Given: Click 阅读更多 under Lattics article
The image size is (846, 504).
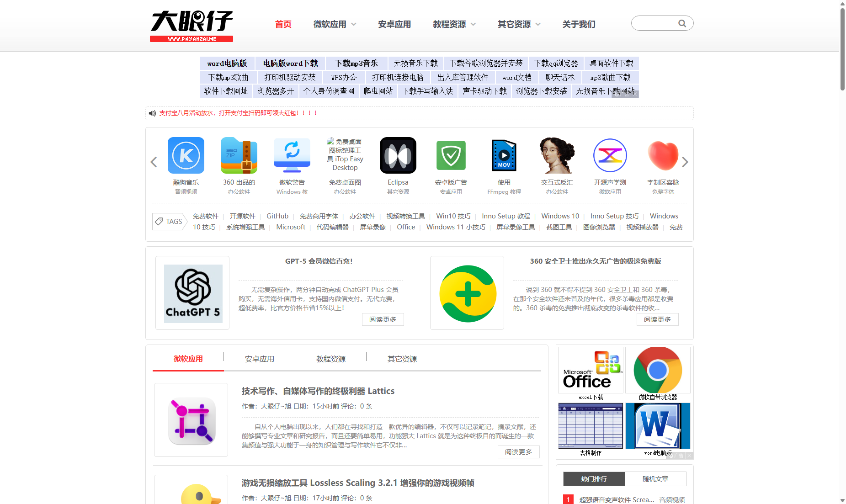Looking at the screenshot, I should click(x=519, y=452).
